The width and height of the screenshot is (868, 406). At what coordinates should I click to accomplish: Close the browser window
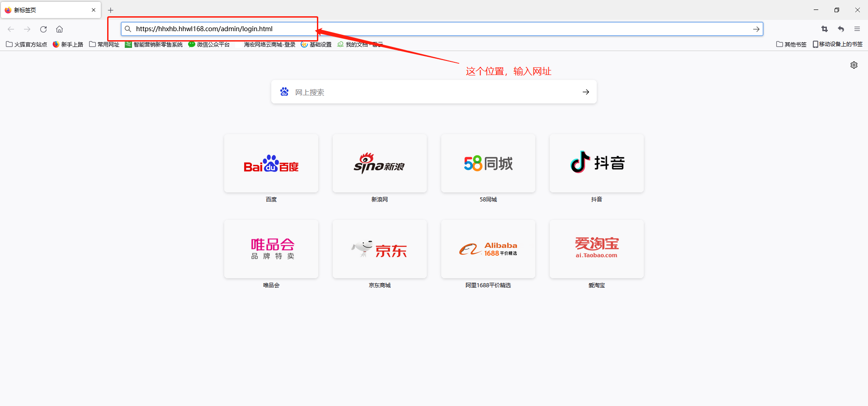coord(858,10)
